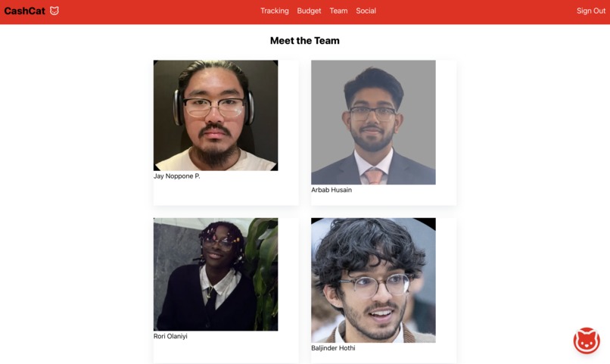Viewport: 610px width, 364px height.
Task: Click the CashCat logo text
Action: (24, 11)
